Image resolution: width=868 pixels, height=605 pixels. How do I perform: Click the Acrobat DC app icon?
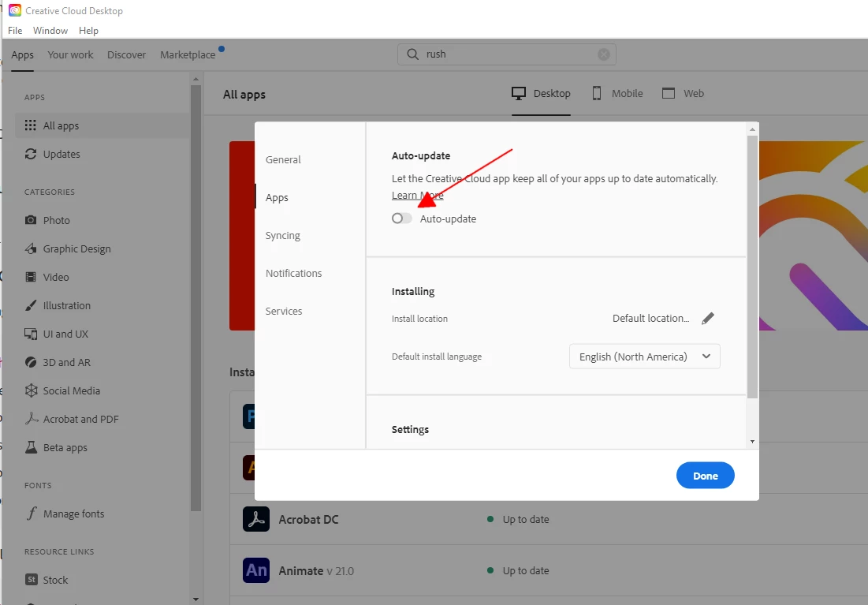pos(256,519)
